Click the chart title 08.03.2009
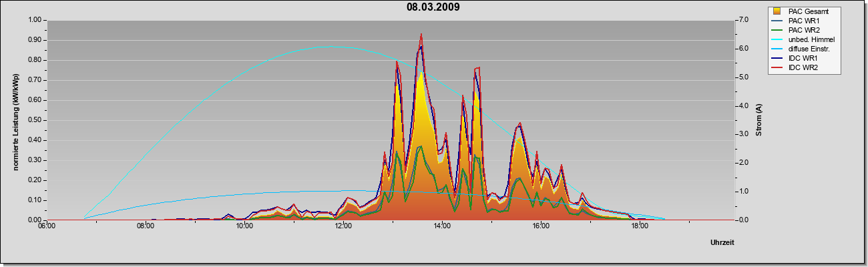The image size is (868, 267). click(x=433, y=7)
